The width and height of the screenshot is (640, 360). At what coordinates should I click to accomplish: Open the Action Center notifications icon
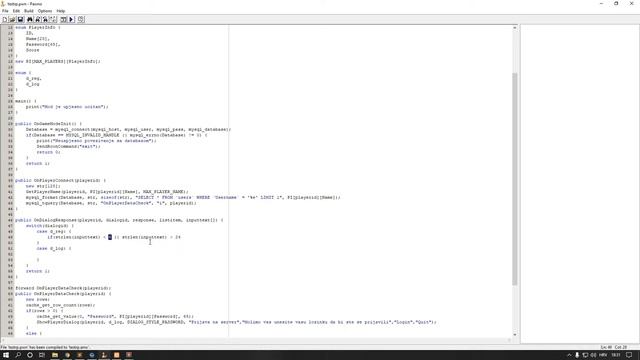click(x=629, y=355)
